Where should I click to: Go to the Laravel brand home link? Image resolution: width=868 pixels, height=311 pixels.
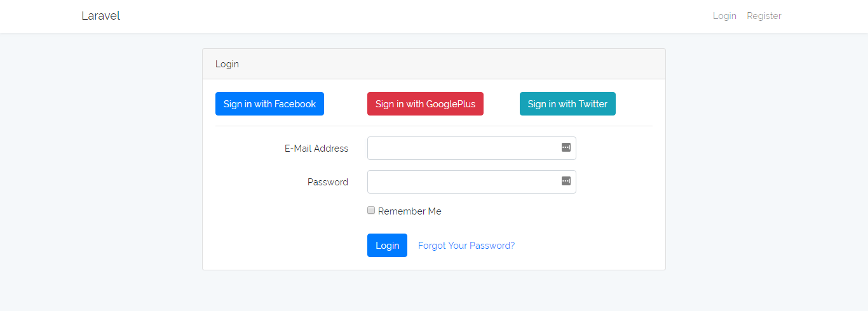click(x=100, y=16)
